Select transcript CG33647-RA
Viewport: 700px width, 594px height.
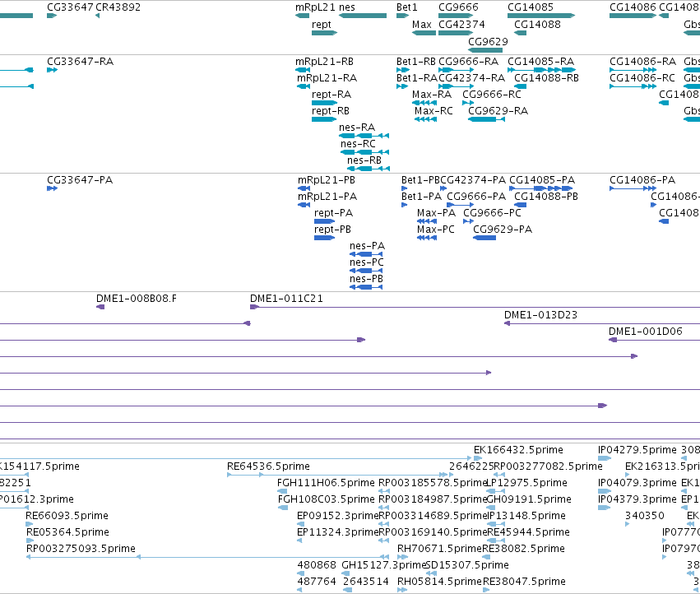pyautogui.click(x=81, y=62)
